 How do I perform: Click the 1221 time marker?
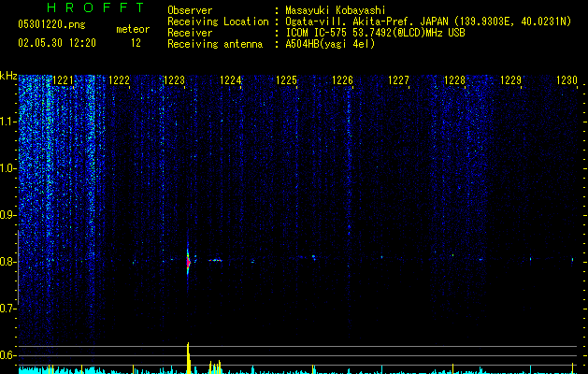[63, 80]
